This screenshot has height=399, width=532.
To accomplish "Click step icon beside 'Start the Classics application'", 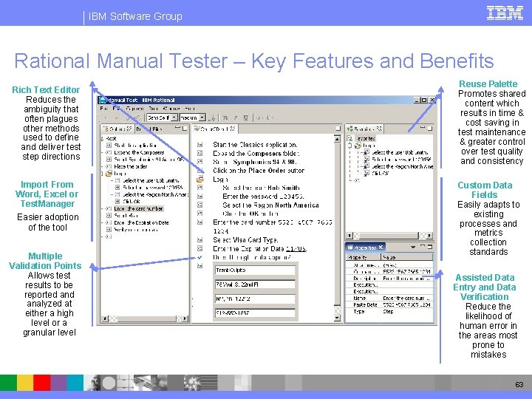I will pos(200,145).
